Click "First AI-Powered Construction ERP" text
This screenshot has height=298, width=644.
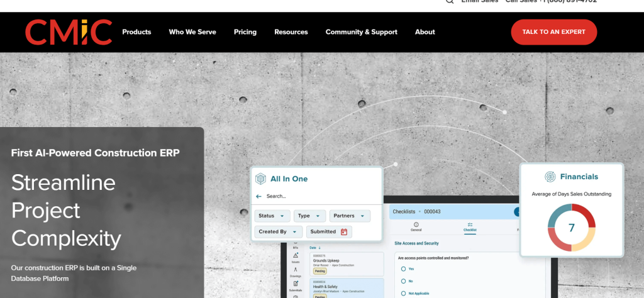(x=96, y=153)
